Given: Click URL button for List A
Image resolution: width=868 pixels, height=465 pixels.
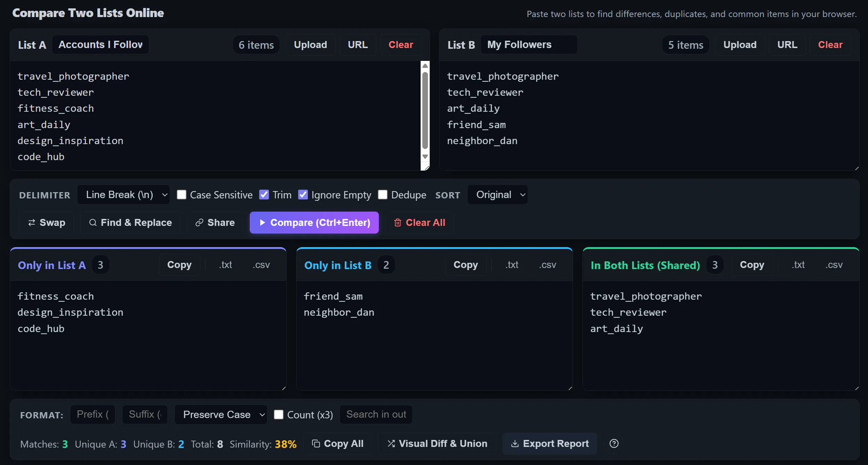Looking at the screenshot, I should [358, 45].
